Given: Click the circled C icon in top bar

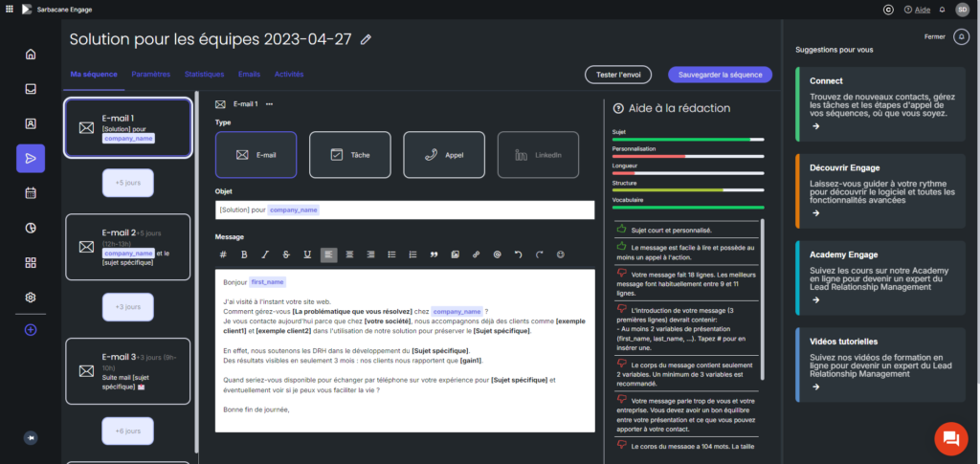Looking at the screenshot, I should click(x=887, y=10).
